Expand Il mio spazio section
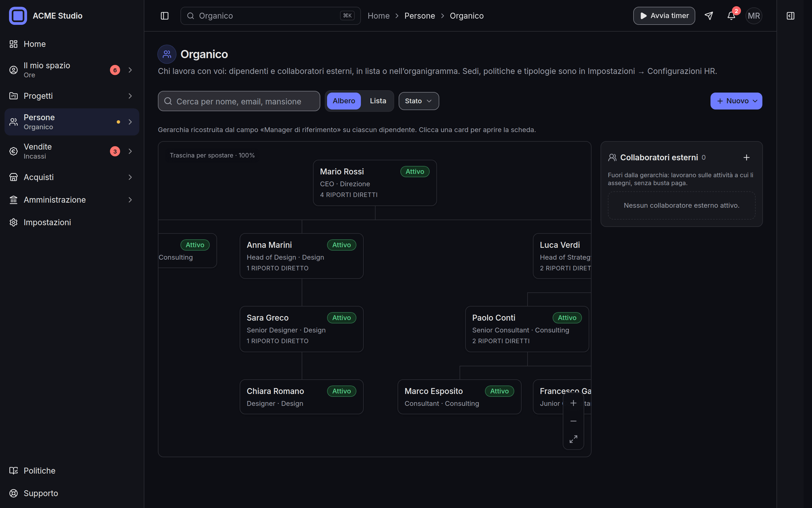Image resolution: width=812 pixels, height=508 pixels. 130,70
